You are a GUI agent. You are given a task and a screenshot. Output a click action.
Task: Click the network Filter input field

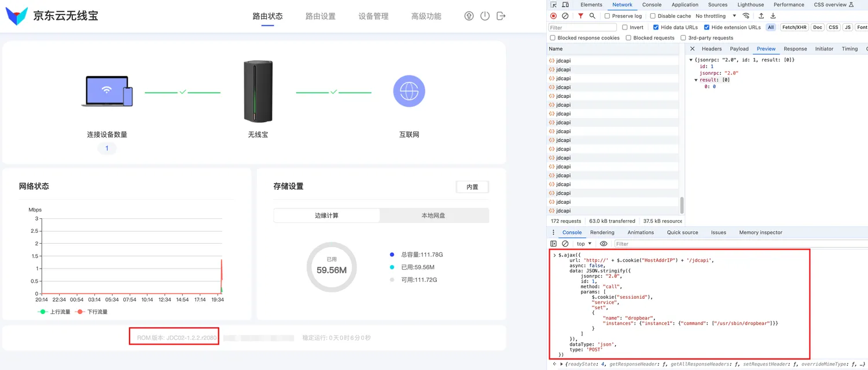[582, 27]
